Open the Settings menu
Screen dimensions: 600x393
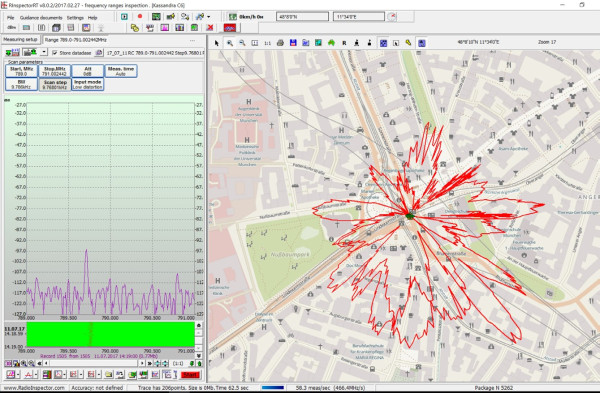75,18
